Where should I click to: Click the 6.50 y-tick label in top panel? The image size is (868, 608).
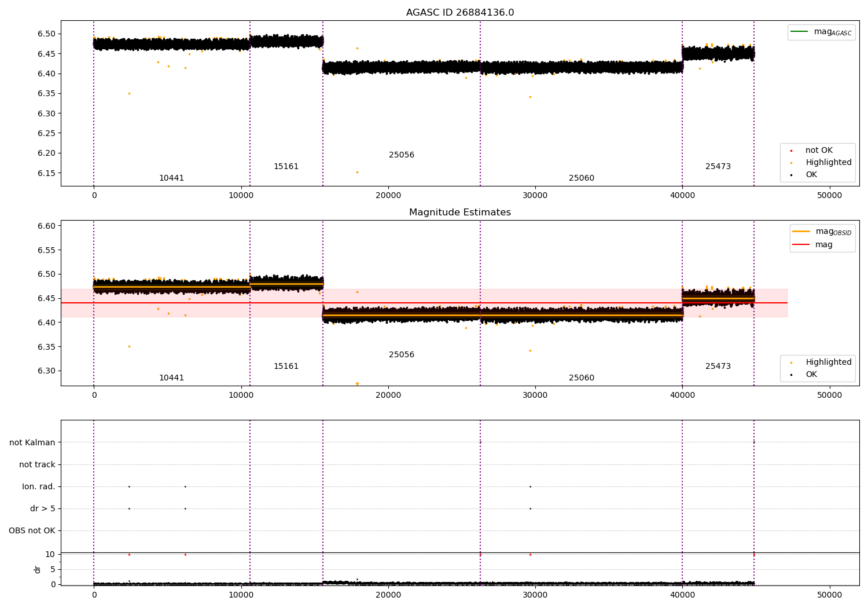click(46, 34)
